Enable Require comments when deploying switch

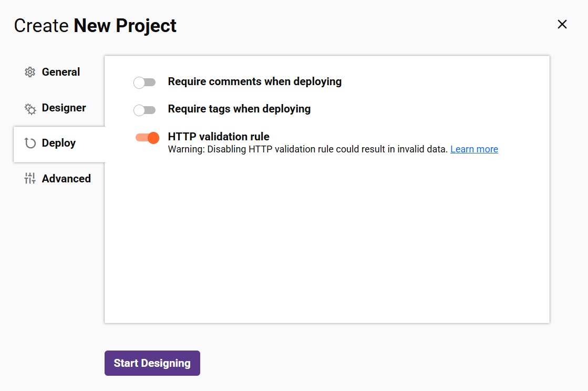[145, 83]
